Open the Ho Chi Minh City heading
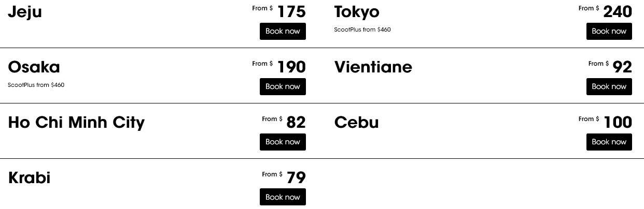Screen dimensions: 644x209 76,123
